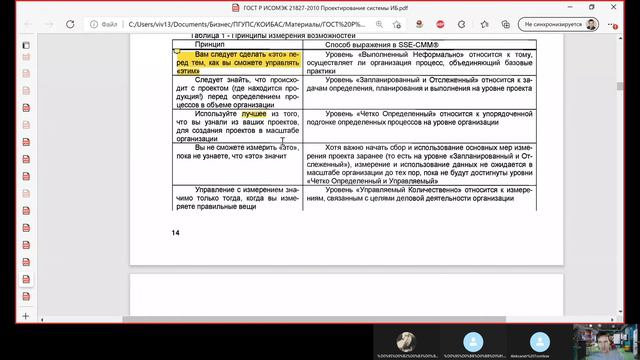Screen dimensions: 640x360
Task: Open the yellow note marker on highlighted cell
Action: pos(177,51)
